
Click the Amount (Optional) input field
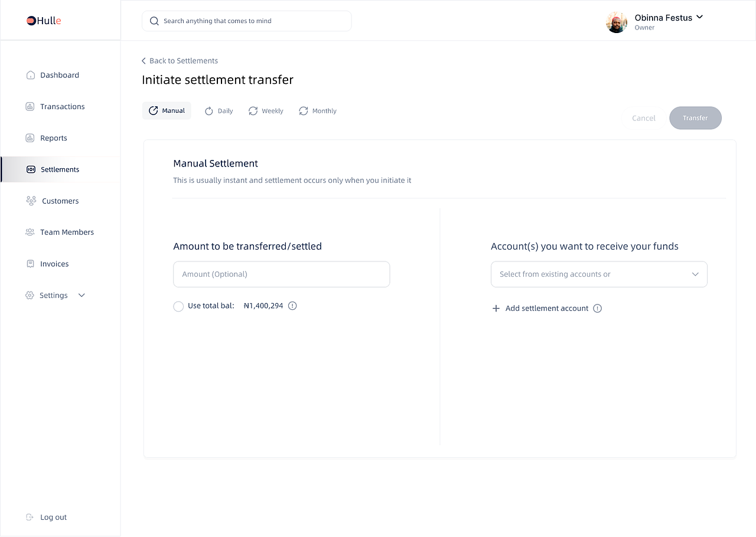(281, 274)
